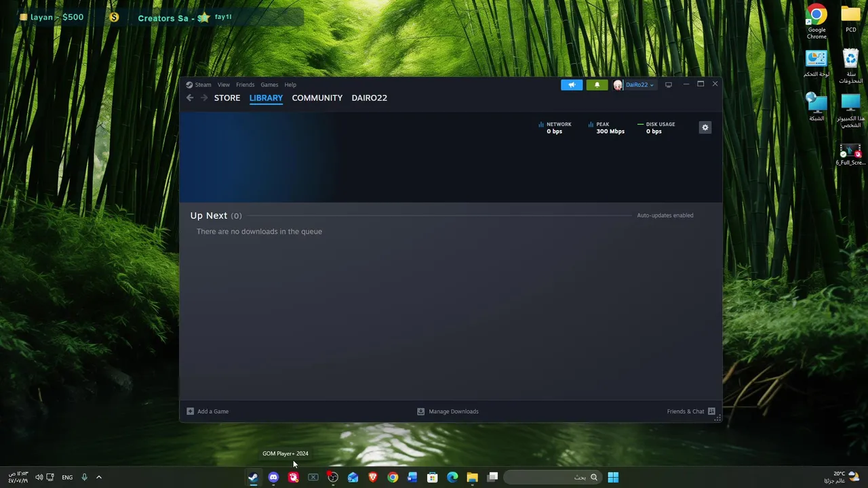The width and height of the screenshot is (868, 488).
Task: Open the Network desktop icon
Action: click(816, 107)
